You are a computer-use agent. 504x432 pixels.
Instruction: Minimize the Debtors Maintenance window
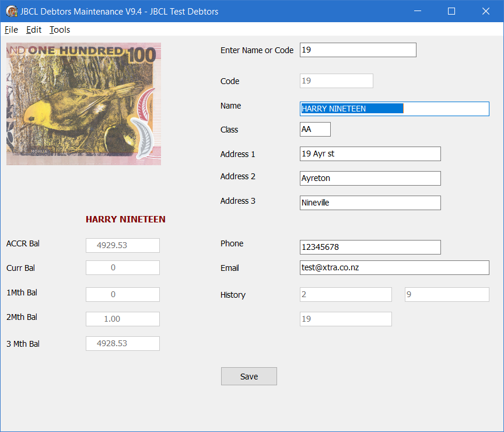point(418,11)
